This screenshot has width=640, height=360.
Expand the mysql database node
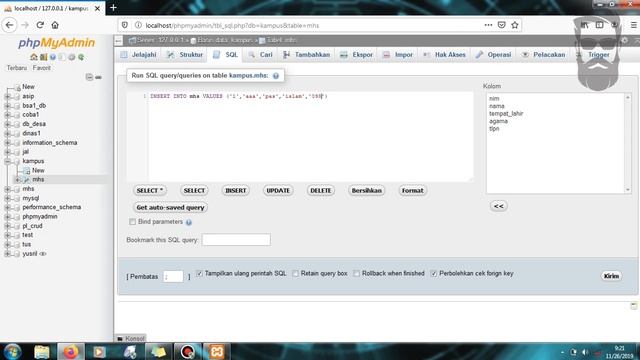pyautogui.click(x=7, y=198)
